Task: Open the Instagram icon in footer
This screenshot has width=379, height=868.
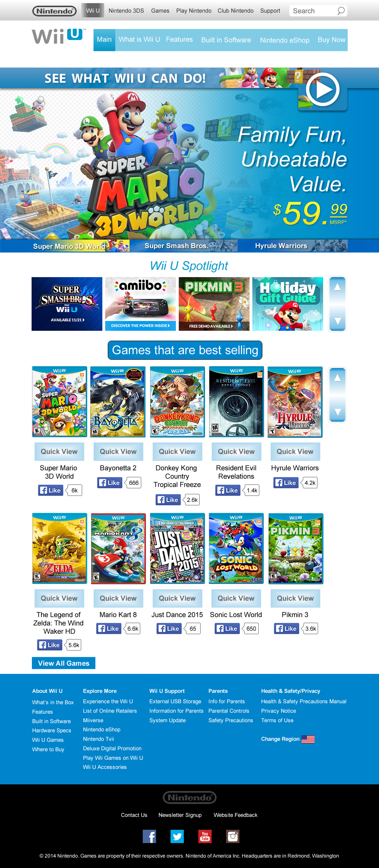Action: pyautogui.click(x=233, y=836)
